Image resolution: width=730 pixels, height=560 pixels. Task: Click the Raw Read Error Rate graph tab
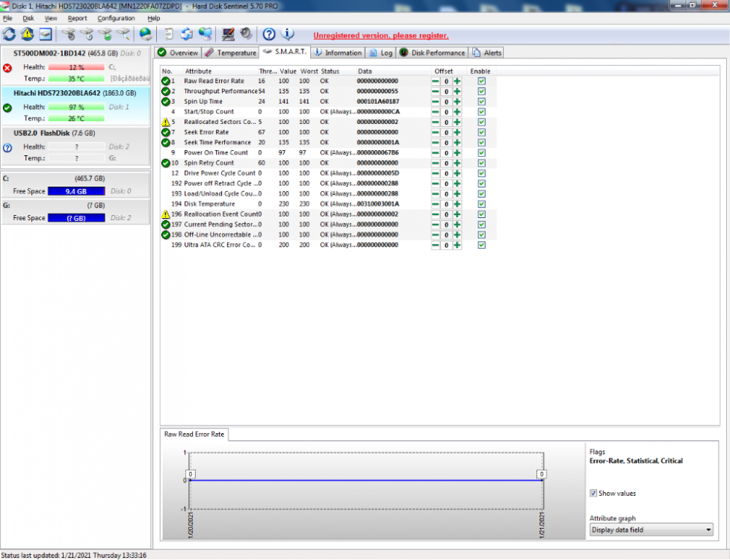pos(194,435)
